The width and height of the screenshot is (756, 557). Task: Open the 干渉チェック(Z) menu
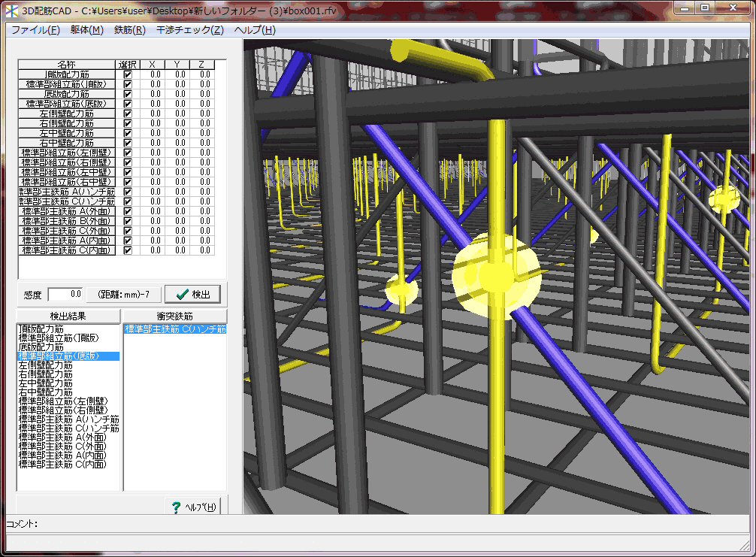click(189, 30)
